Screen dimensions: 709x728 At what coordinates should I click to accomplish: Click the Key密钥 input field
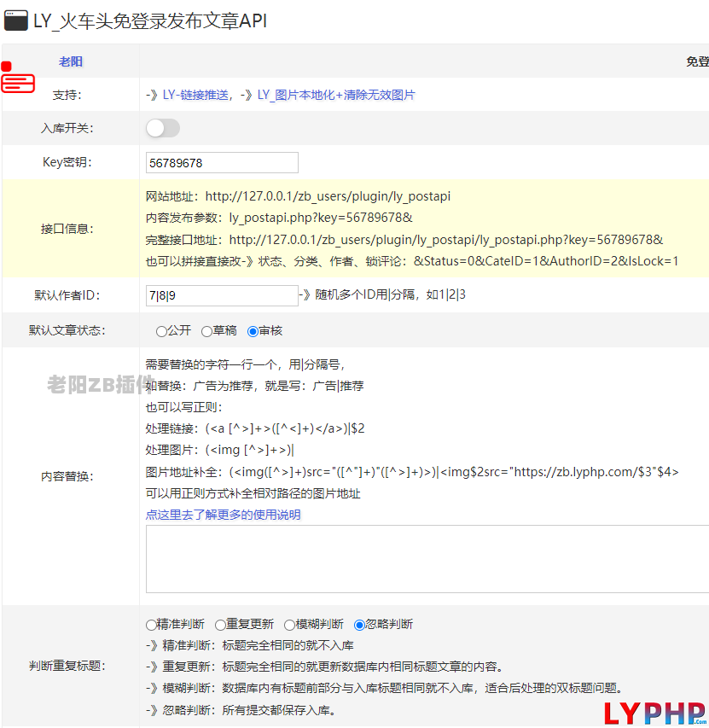tap(222, 163)
